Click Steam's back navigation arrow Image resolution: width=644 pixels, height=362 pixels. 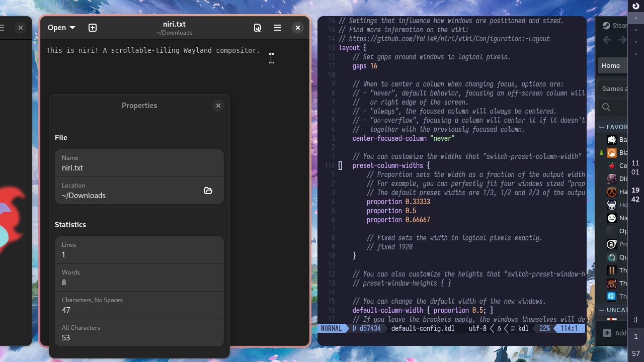click(607, 40)
